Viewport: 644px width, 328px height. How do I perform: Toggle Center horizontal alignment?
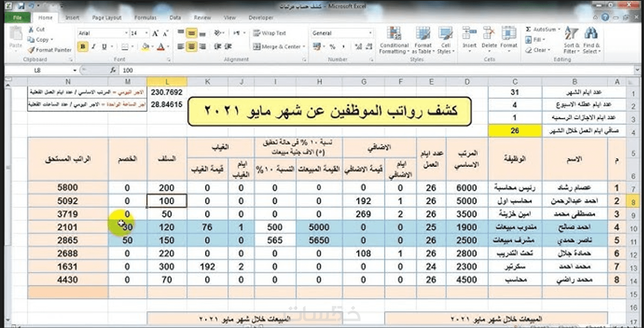point(191,47)
